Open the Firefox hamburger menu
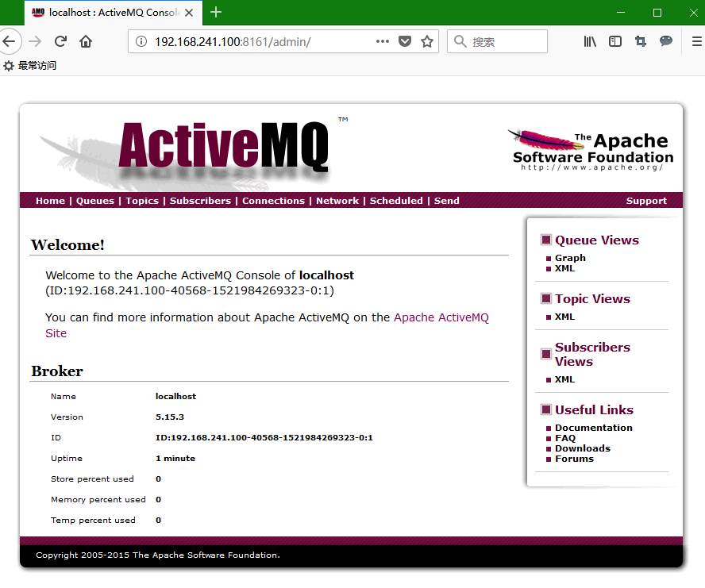The image size is (705, 588). click(697, 41)
